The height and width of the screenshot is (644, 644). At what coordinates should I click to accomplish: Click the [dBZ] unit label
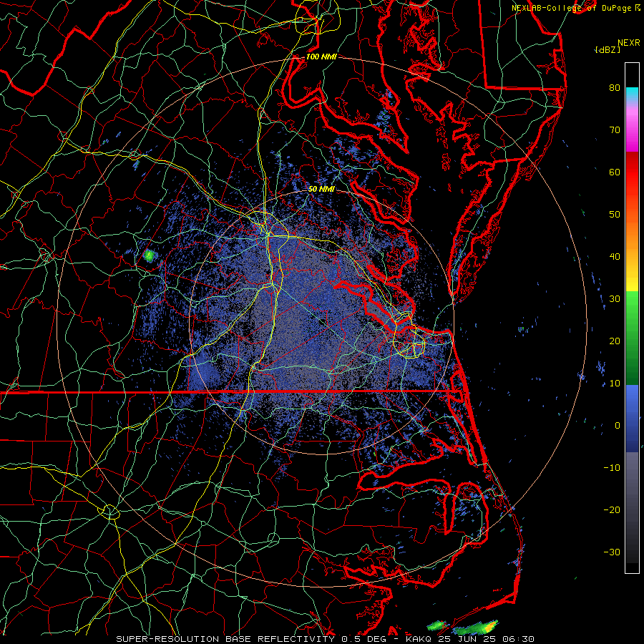tap(608, 50)
